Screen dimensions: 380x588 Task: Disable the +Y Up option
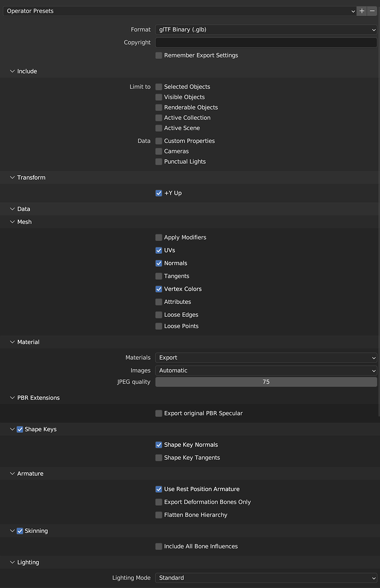[x=159, y=193]
